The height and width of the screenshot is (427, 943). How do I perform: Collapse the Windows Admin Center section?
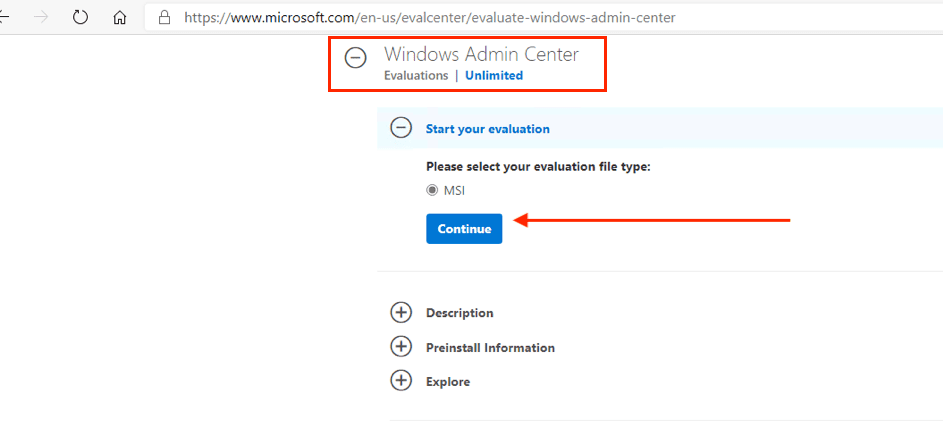click(x=355, y=58)
